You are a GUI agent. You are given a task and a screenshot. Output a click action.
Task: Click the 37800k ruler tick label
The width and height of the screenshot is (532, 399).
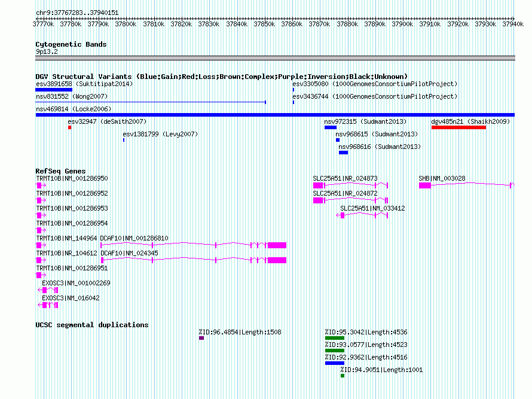click(126, 24)
